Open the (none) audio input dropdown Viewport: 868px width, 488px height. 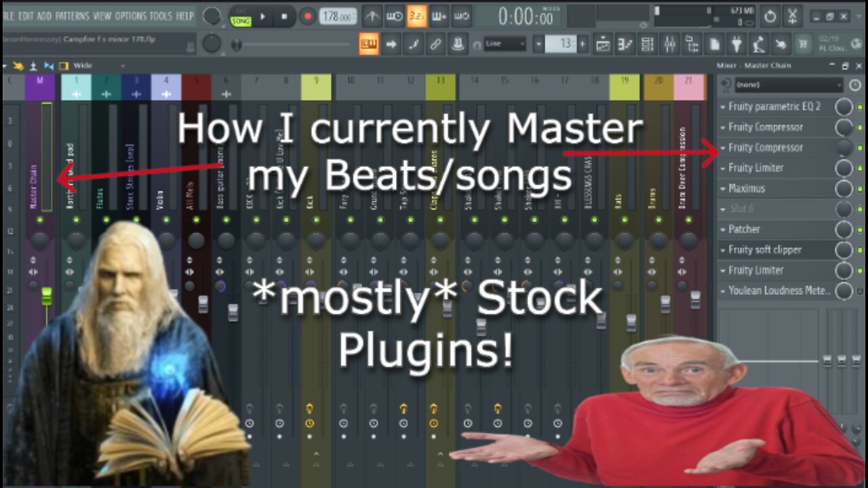pyautogui.click(x=789, y=85)
